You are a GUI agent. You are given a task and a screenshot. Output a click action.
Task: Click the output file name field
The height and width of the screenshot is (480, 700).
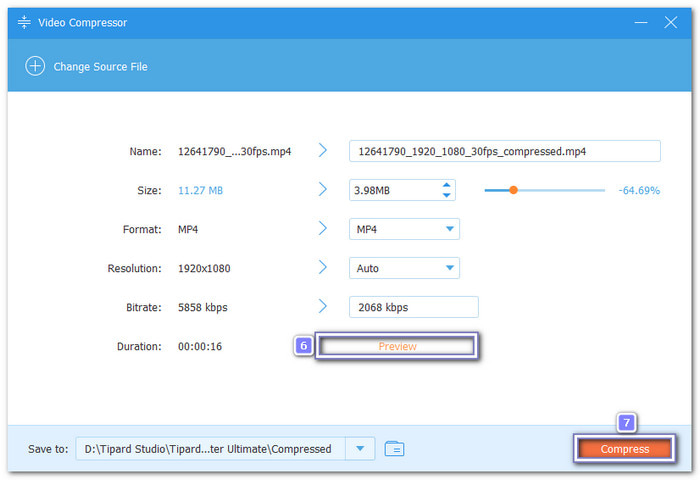[x=504, y=151]
